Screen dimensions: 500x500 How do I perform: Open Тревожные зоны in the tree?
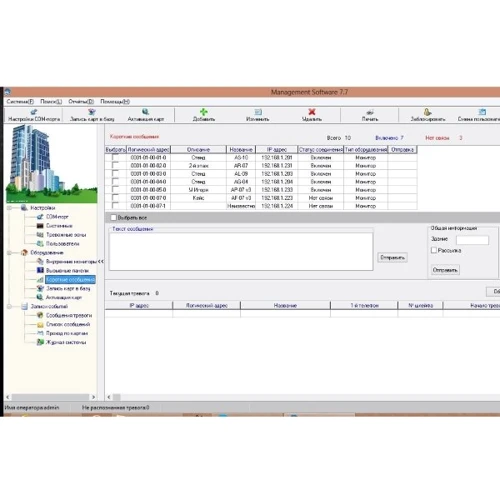(66, 235)
